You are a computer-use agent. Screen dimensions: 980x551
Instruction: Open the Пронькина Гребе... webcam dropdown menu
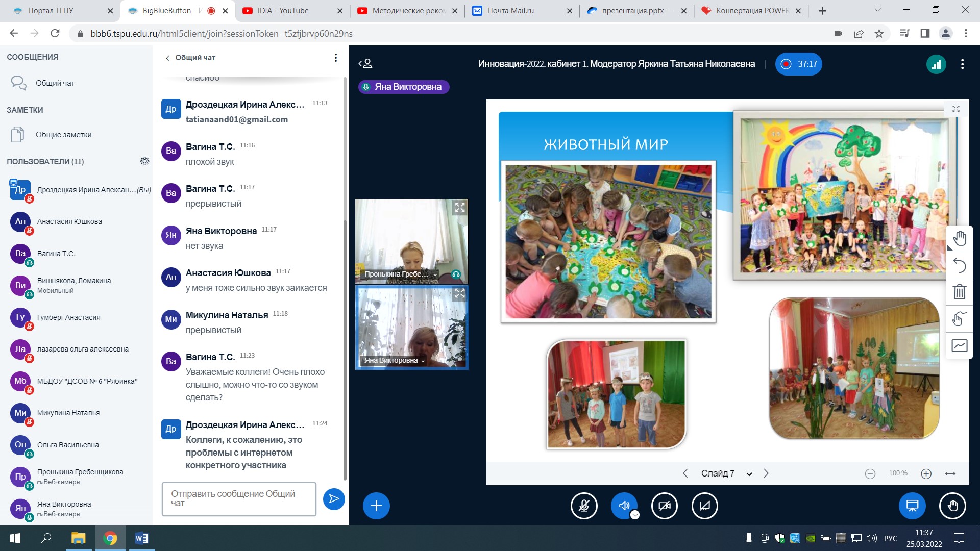pos(401,274)
